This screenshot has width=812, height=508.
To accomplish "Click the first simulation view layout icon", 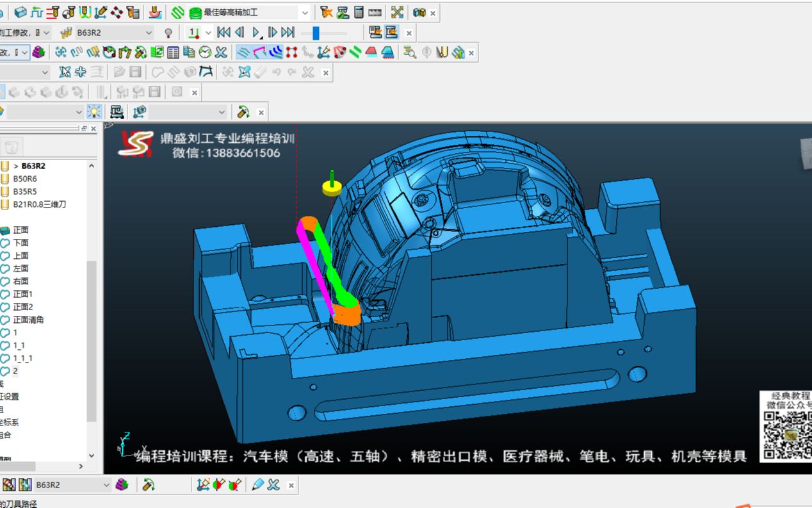I will tap(375, 32).
